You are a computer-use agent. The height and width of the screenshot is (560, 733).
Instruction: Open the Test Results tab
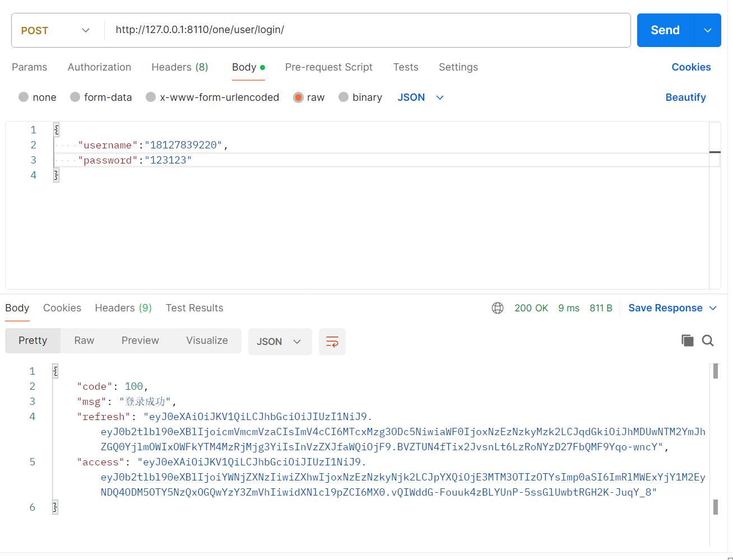194,308
